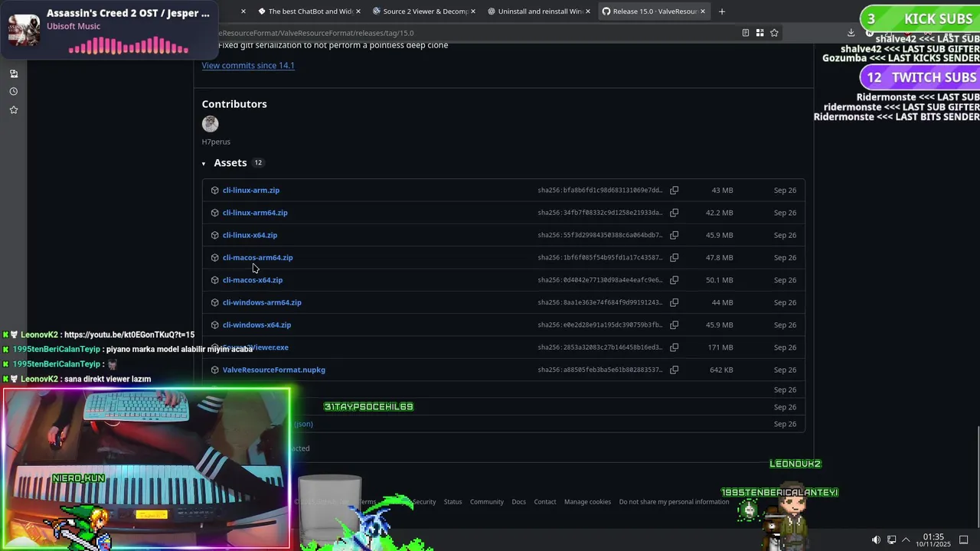
Task: Switch to Uninstall and reinstall tab
Action: (x=540, y=11)
